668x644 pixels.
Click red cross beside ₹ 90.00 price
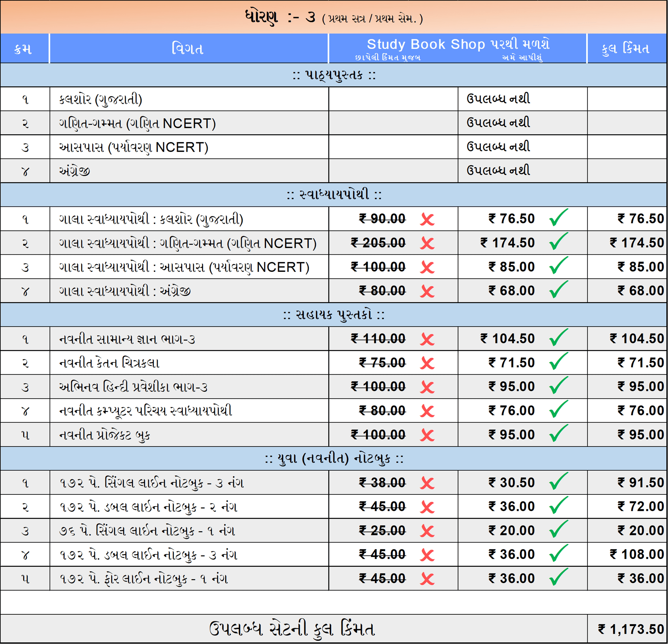pyautogui.click(x=427, y=220)
